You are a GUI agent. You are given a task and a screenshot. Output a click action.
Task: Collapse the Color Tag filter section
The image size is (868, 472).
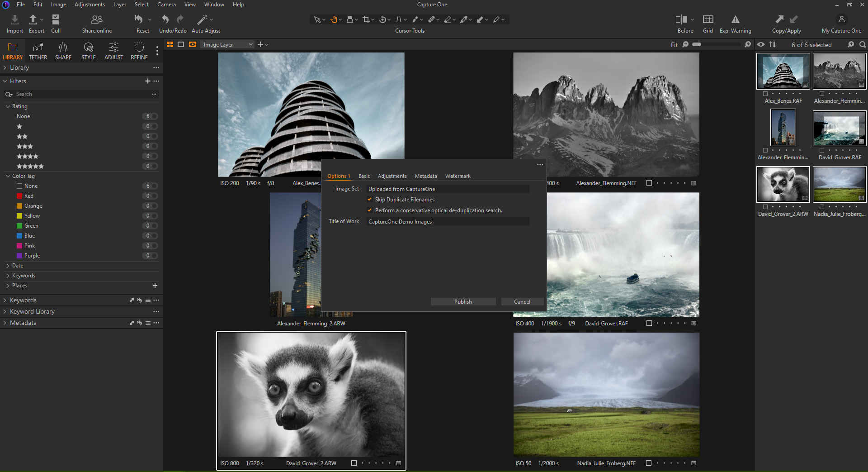[8, 176]
